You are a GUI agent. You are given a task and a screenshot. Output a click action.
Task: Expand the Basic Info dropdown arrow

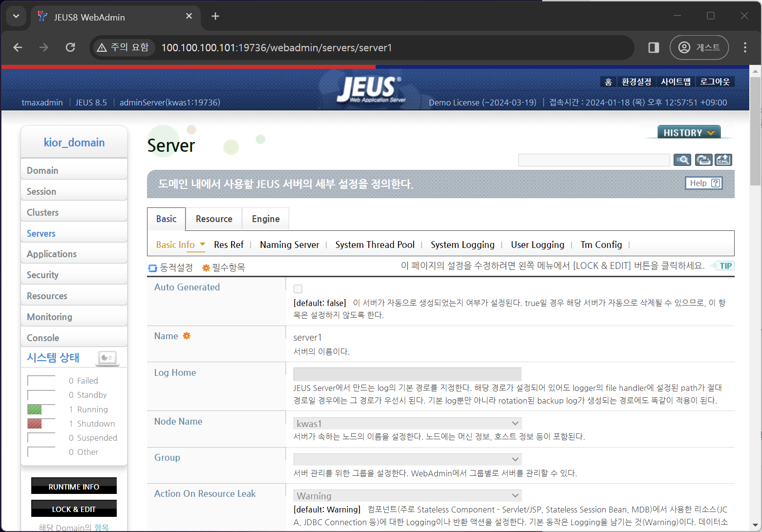coord(203,245)
